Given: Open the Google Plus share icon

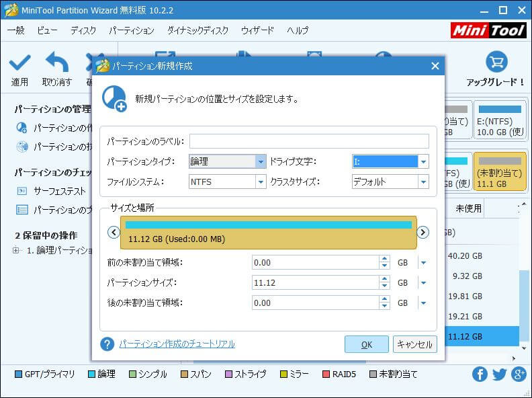Looking at the screenshot, I should (519, 374).
